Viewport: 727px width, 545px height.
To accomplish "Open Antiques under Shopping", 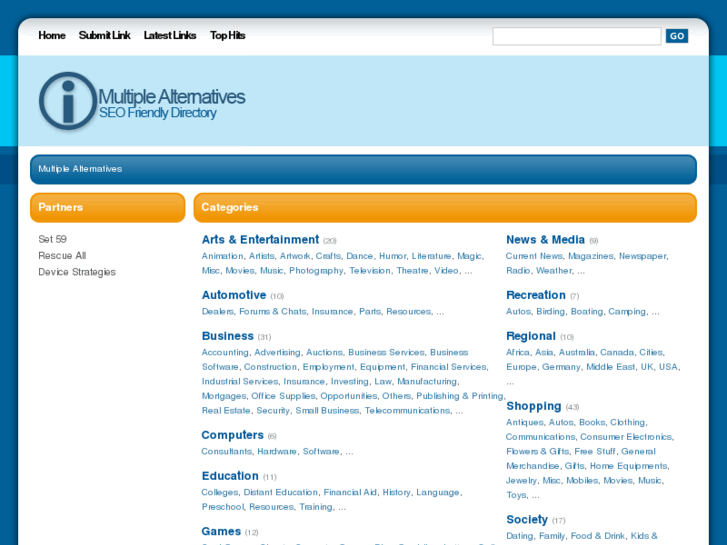I will pyautogui.click(x=524, y=422).
